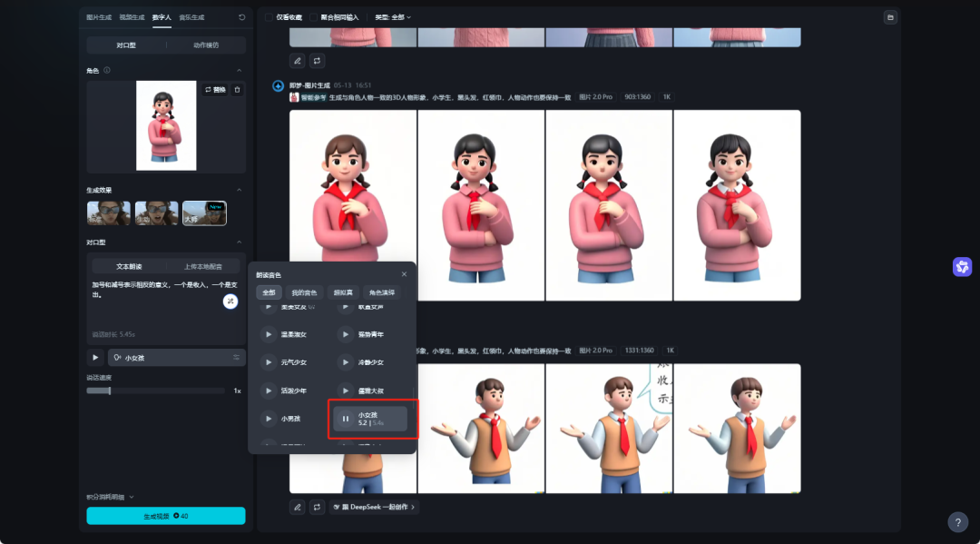Click the help question mark icon

click(x=957, y=521)
